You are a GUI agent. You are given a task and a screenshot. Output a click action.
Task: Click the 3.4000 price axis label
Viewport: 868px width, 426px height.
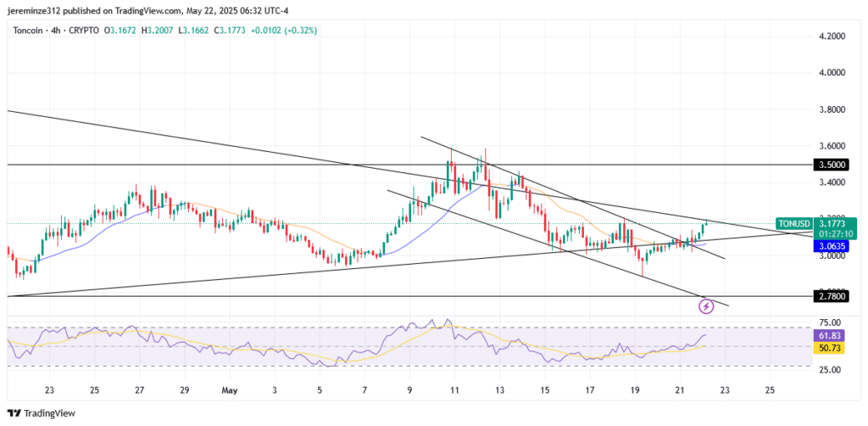coord(832,182)
